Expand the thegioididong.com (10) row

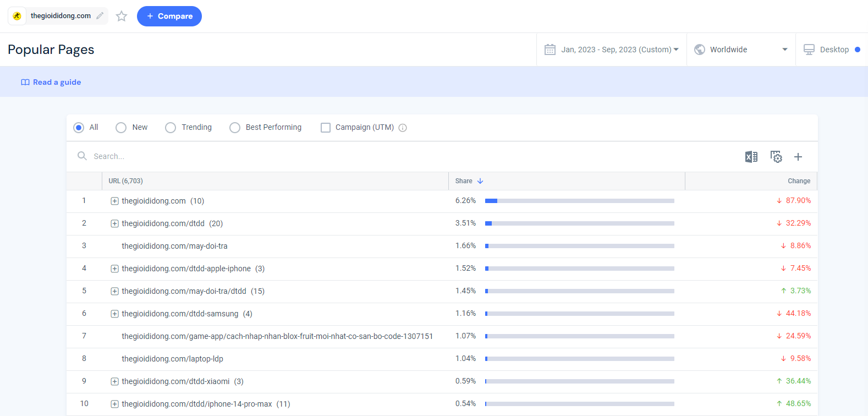pyautogui.click(x=114, y=201)
